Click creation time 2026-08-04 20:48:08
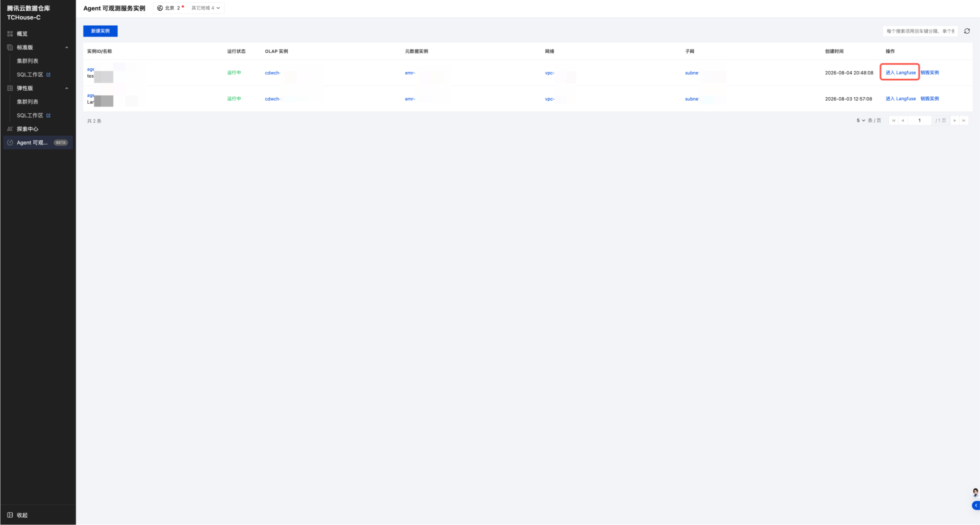Image resolution: width=980 pixels, height=525 pixels. 849,73
